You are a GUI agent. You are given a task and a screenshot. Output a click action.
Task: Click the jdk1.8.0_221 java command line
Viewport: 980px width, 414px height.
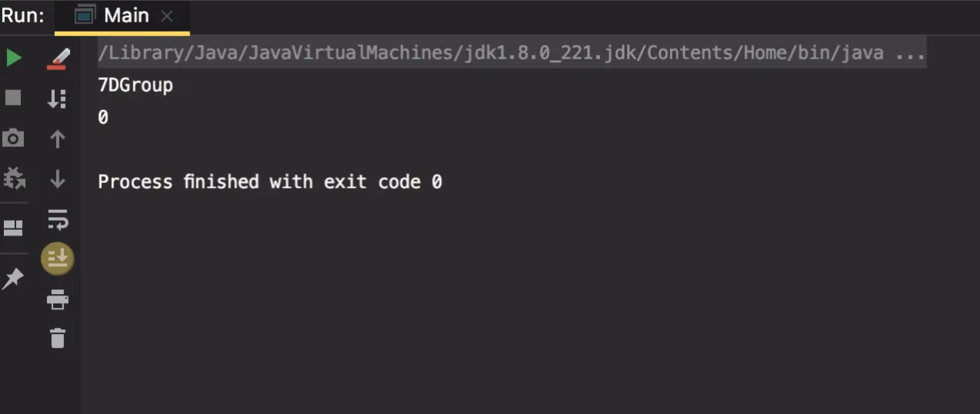point(512,54)
